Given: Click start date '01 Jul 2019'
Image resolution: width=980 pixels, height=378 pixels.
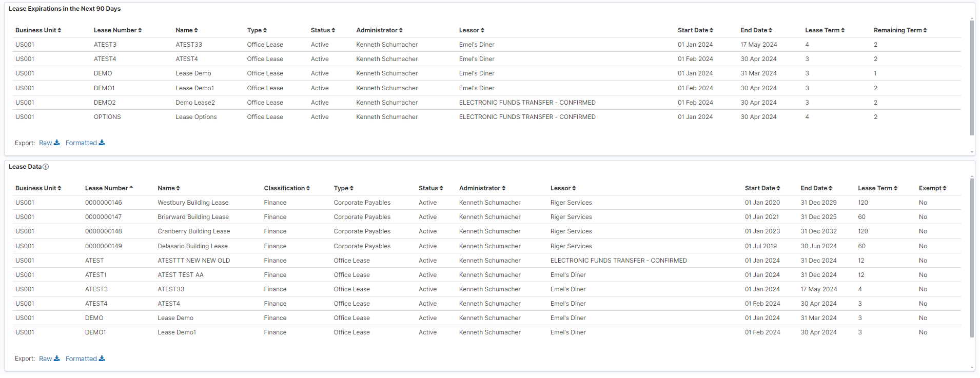Looking at the screenshot, I should [761, 246].
